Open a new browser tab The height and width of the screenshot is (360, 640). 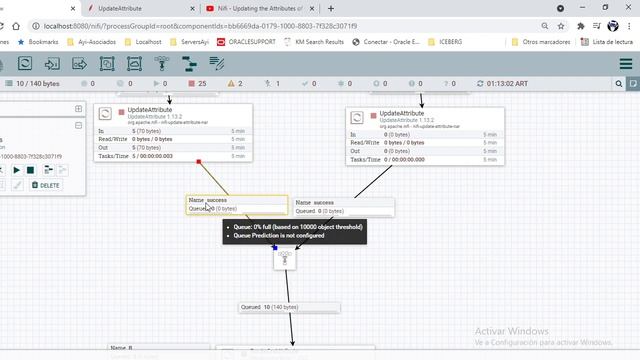click(x=331, y=8)
